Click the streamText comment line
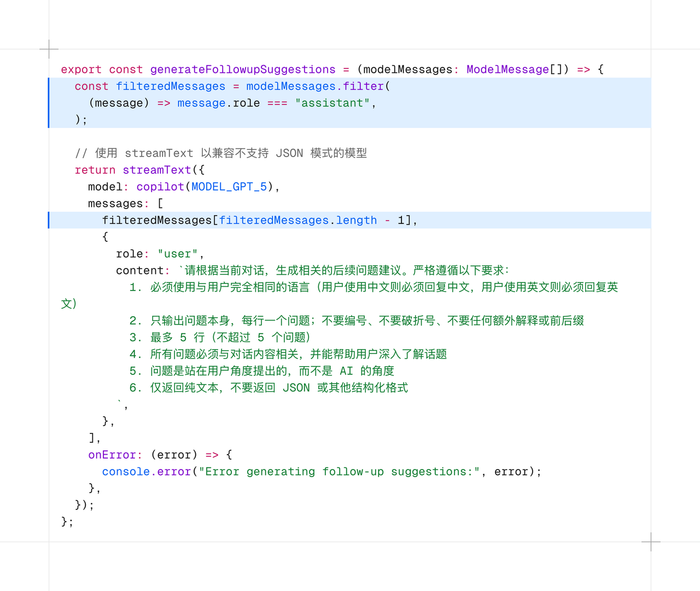This screenshot has height=591, width=700. tap(220, 153)
